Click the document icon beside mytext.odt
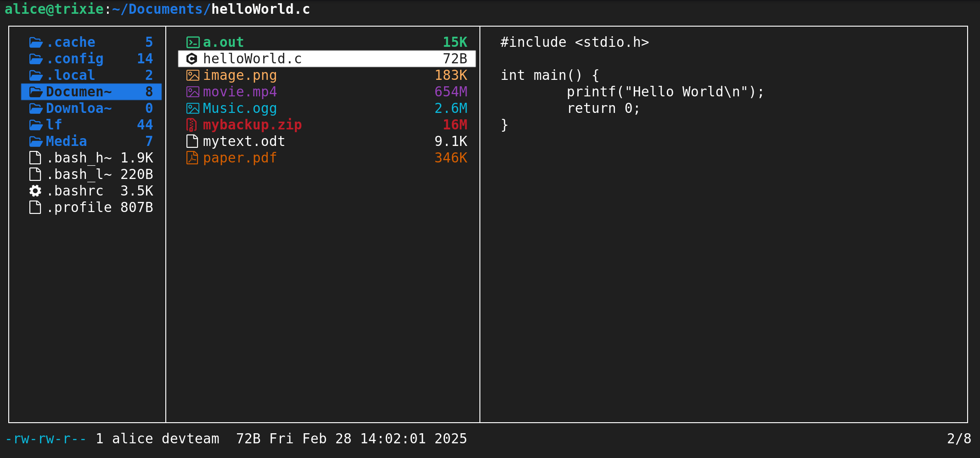 tap(191, 141)
